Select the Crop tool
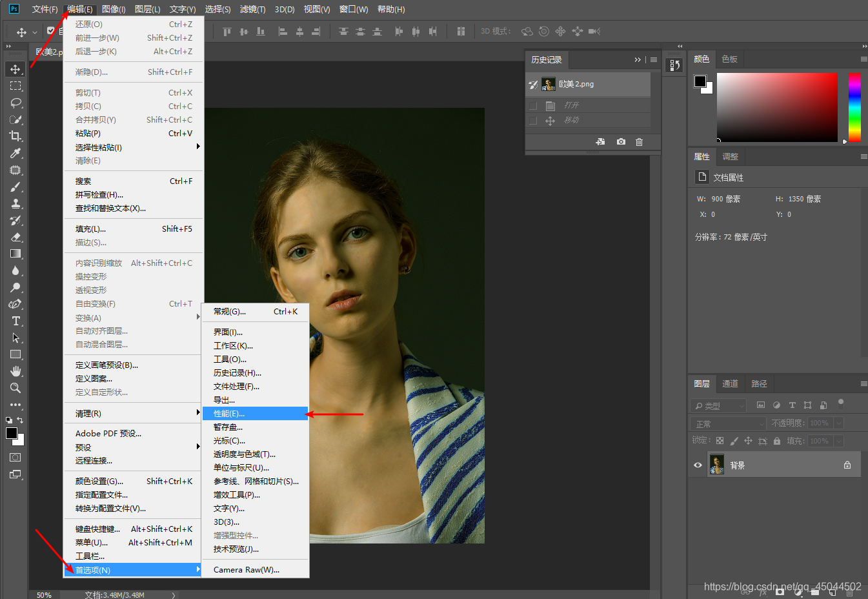Image resolution: width=868 pixels, height=599 pixels. (15, 136)
